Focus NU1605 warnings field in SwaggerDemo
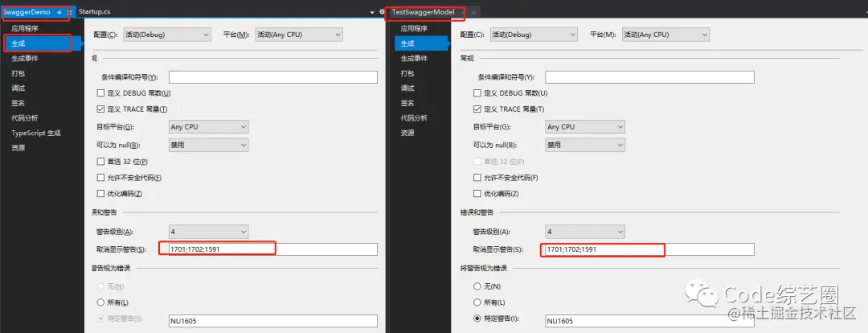The height and width of the screenshot is (333, 868). [273, 321]
